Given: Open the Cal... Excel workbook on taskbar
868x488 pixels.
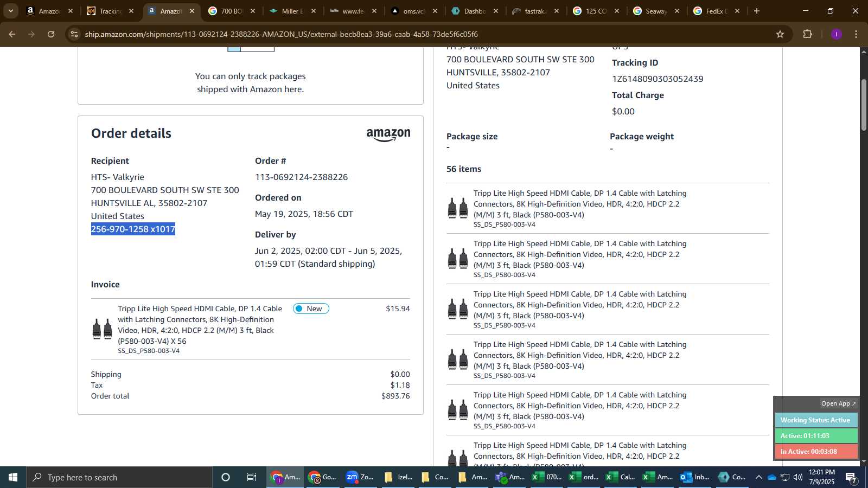Looking at the screenshot, I should [621, 477].
